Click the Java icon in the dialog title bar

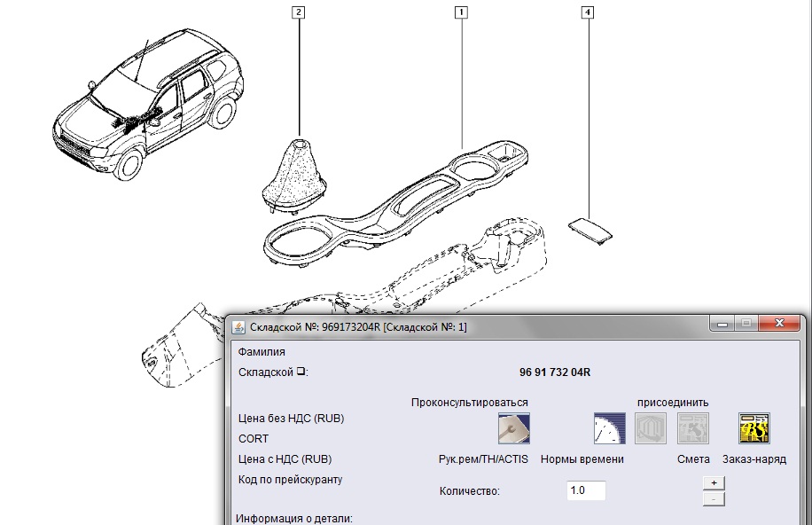click(x=238, y=327)
